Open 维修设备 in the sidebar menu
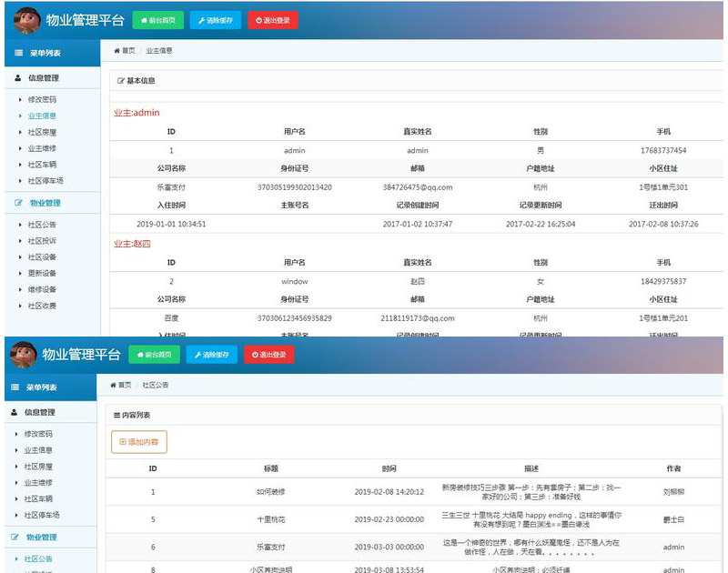Image resolution: width=728 pixels, height=573 pixels. click(x=42, y=289)
